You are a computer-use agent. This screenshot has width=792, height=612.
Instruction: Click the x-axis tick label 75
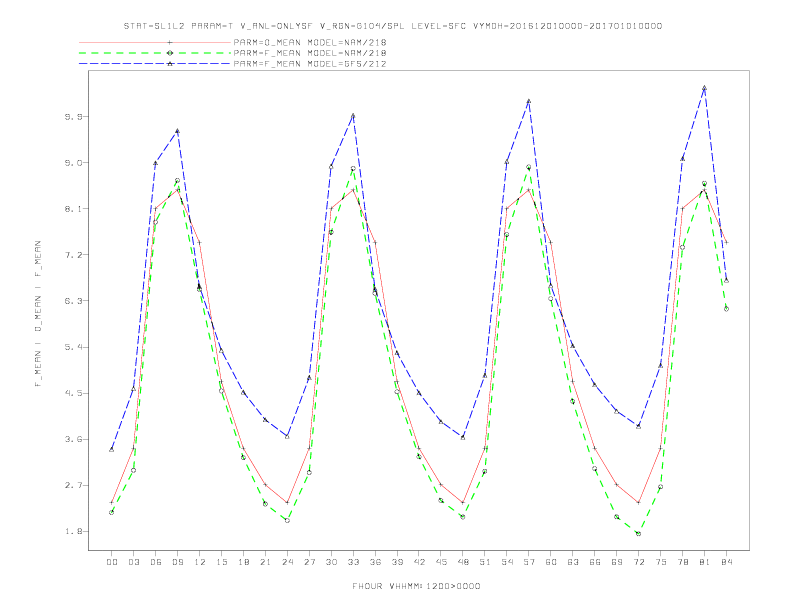pyautogui.click(x=661, y=562)
